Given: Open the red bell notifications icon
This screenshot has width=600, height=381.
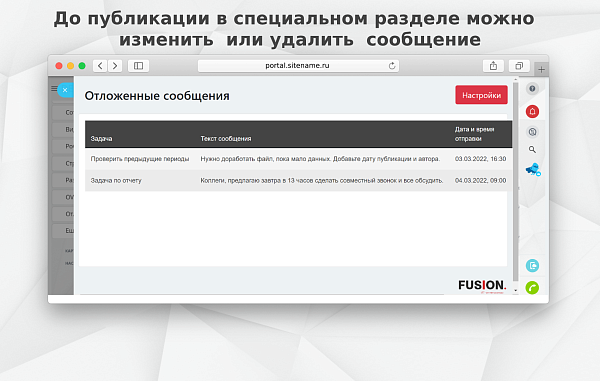Looking at the screenshot, I should (x=532, y=111).
